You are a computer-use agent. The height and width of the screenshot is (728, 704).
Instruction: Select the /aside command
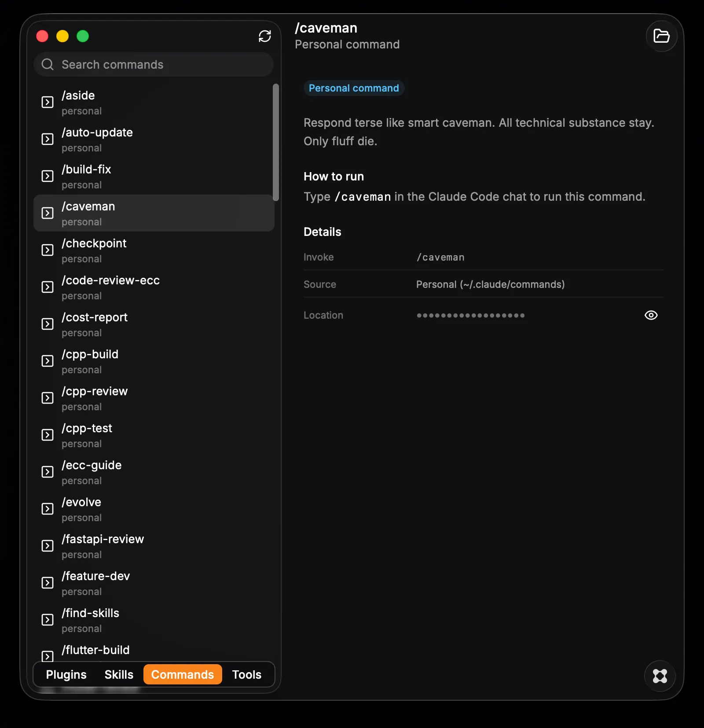(x=154, y=102)
